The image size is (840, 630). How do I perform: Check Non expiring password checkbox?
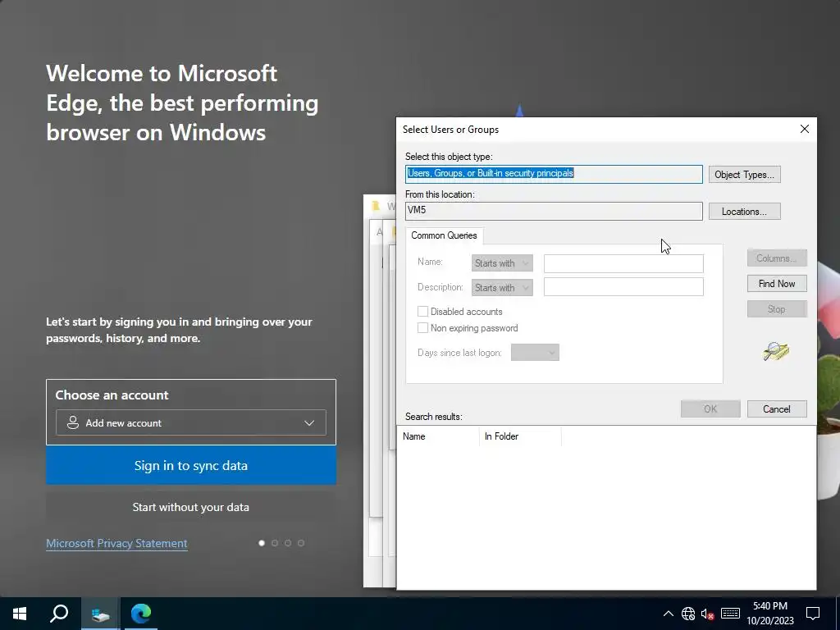tap(422, 328)
